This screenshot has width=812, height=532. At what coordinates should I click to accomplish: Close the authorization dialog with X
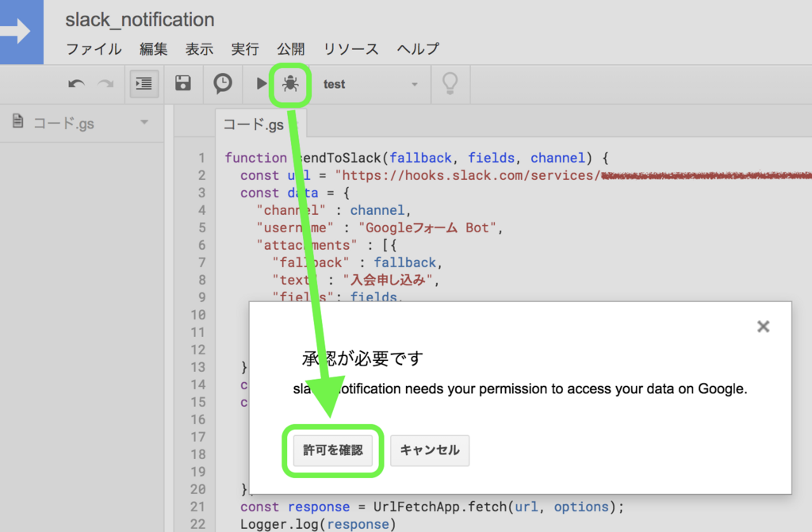point(764,327)
